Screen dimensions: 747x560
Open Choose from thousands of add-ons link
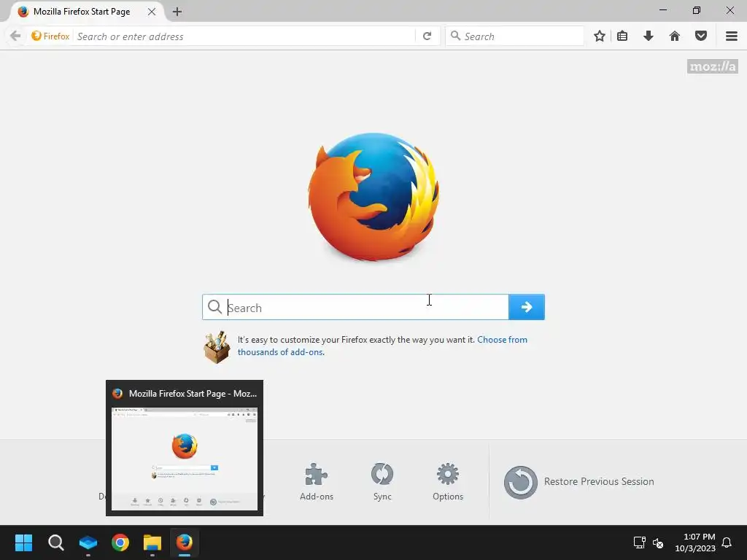click(x=382, y=346)
